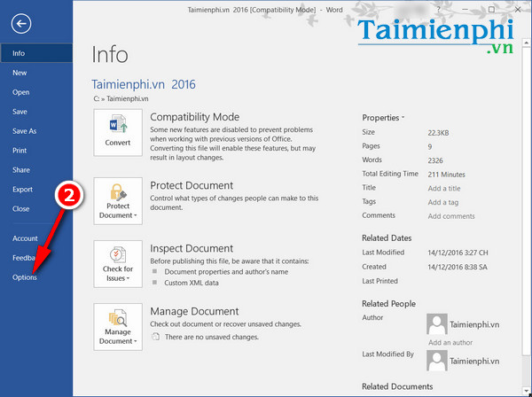Click the 'Taimienphi.vn 2016' document title

point(144,84)
